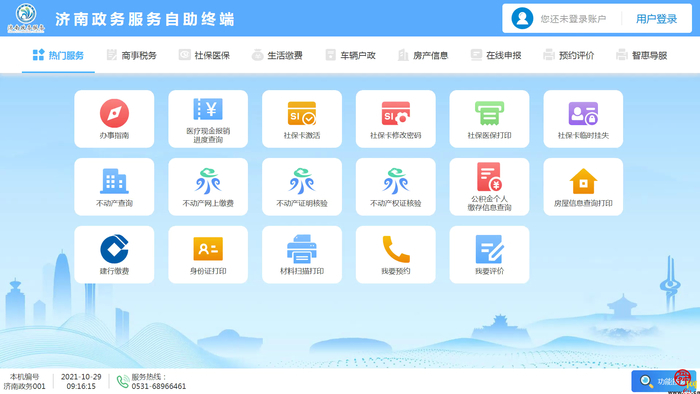
Task: Click the 服务热线 label
Action: [148, 377]
